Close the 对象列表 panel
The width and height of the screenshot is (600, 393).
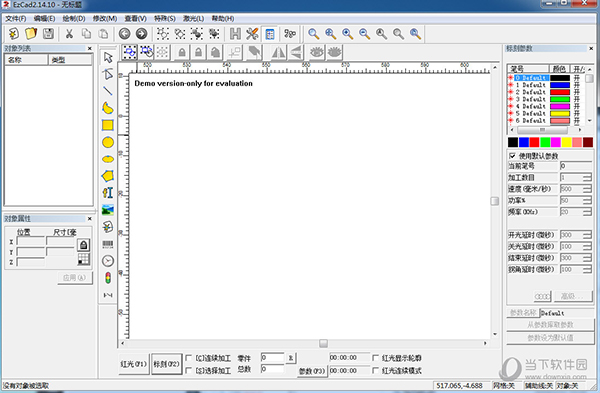click(x=90, y=48)
